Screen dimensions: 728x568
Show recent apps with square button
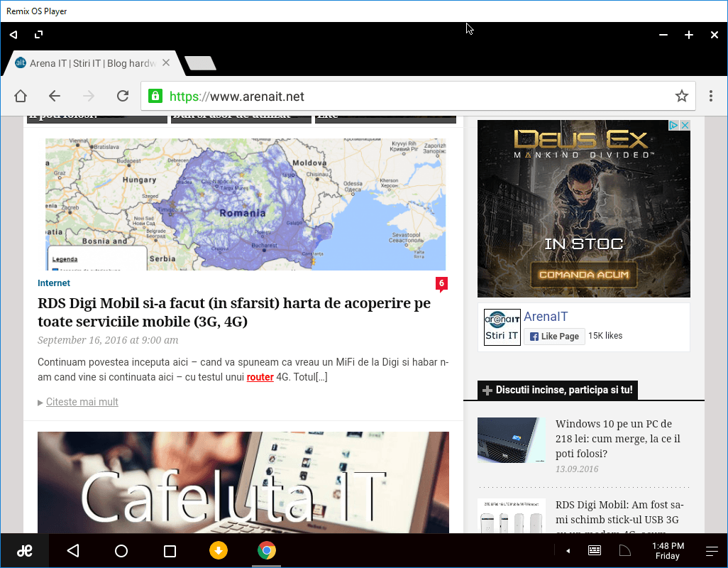170,551
